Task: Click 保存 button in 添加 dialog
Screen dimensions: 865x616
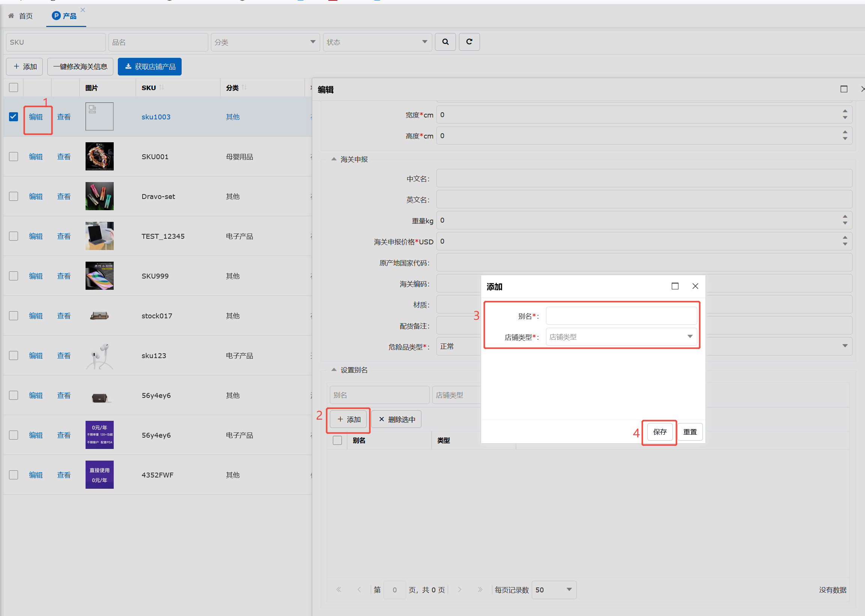Action: coord(659,432)
